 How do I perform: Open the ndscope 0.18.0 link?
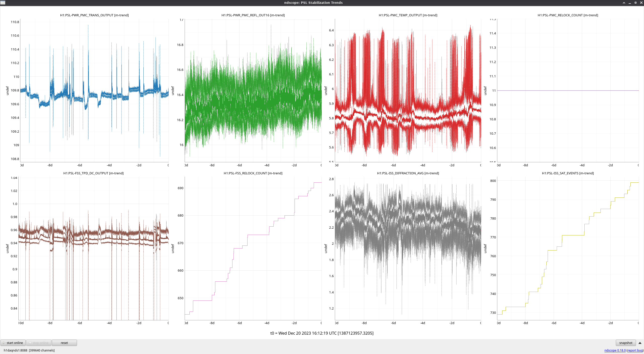[615, 350]
